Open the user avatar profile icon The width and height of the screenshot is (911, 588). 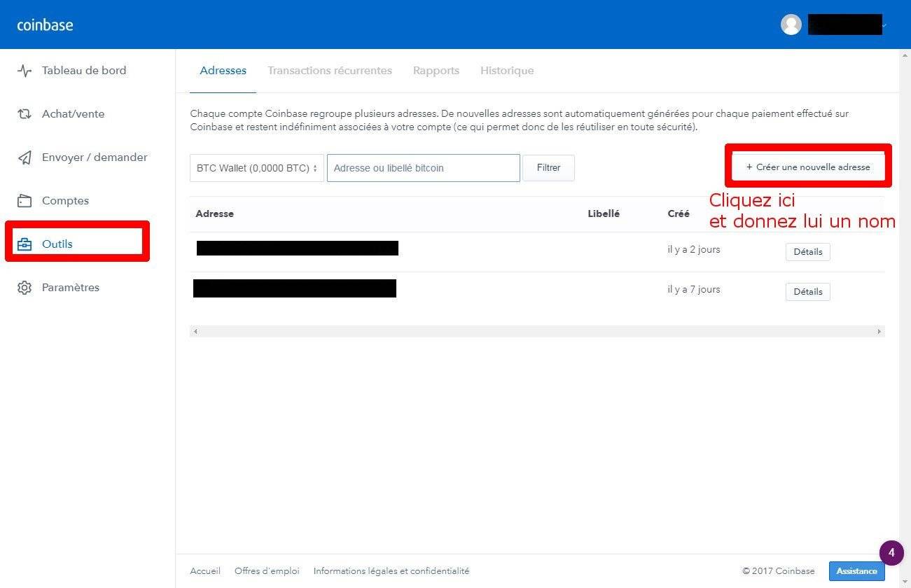(x=791, y=24)
